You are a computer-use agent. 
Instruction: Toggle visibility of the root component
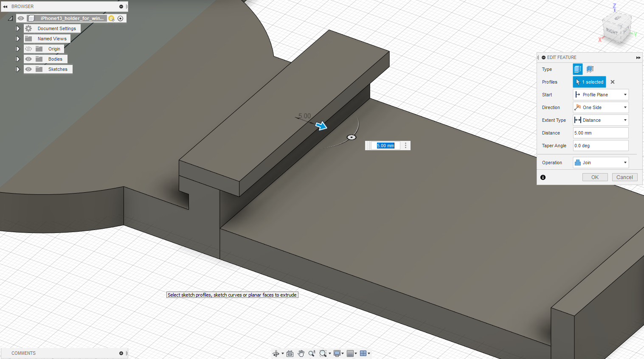click(x=21, y=18)
